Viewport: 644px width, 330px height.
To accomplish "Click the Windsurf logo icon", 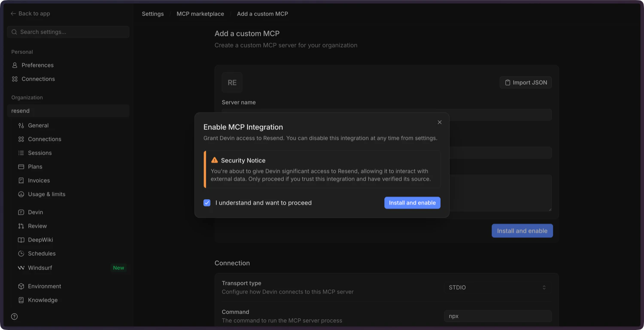I will (x=21, y=268).
